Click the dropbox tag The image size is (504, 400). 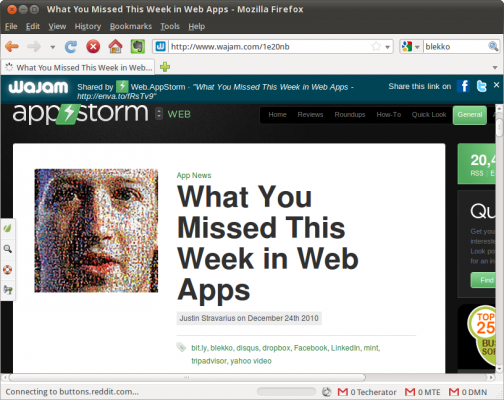[x=276, y=348]
